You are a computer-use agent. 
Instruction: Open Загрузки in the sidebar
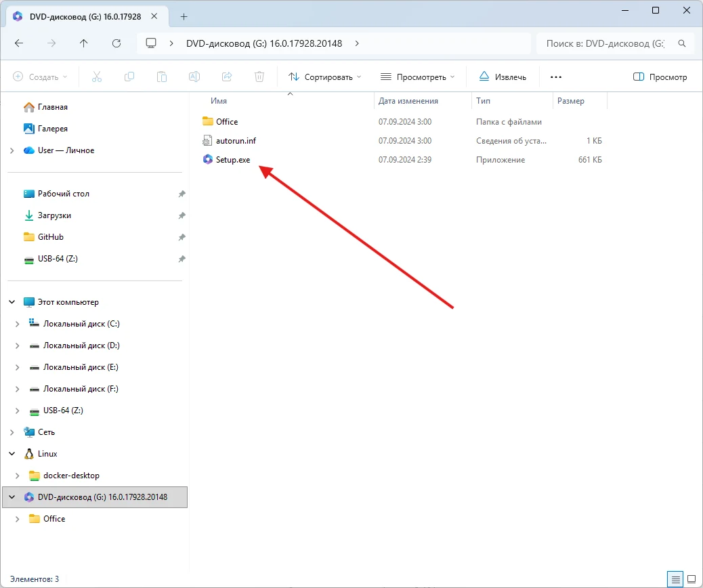tap(54, 215)
